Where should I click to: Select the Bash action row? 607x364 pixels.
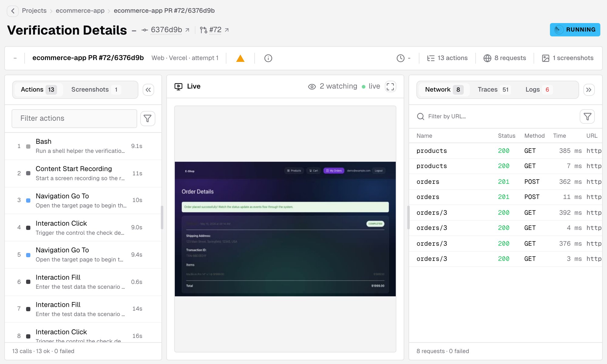tap(83, 146)
